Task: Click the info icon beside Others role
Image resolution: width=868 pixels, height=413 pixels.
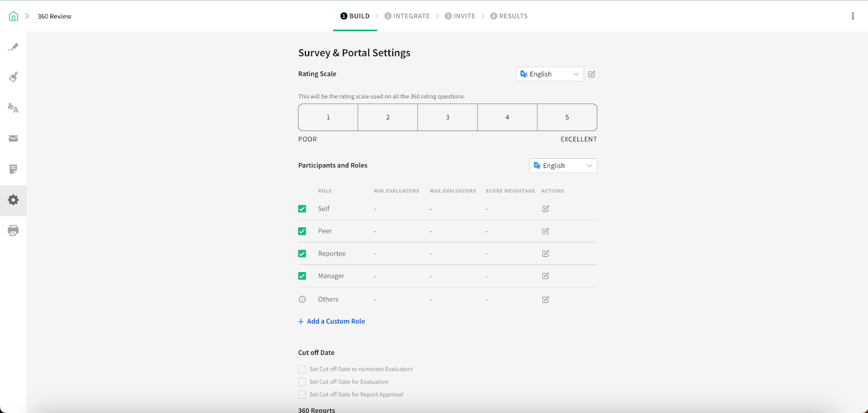Action: (x=302, y=299)
